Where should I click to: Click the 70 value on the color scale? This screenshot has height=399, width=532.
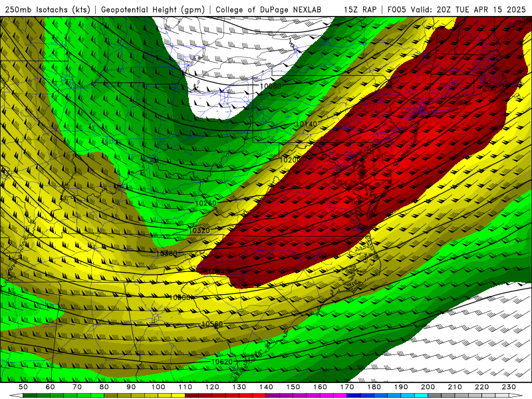[x=77, y=387]
